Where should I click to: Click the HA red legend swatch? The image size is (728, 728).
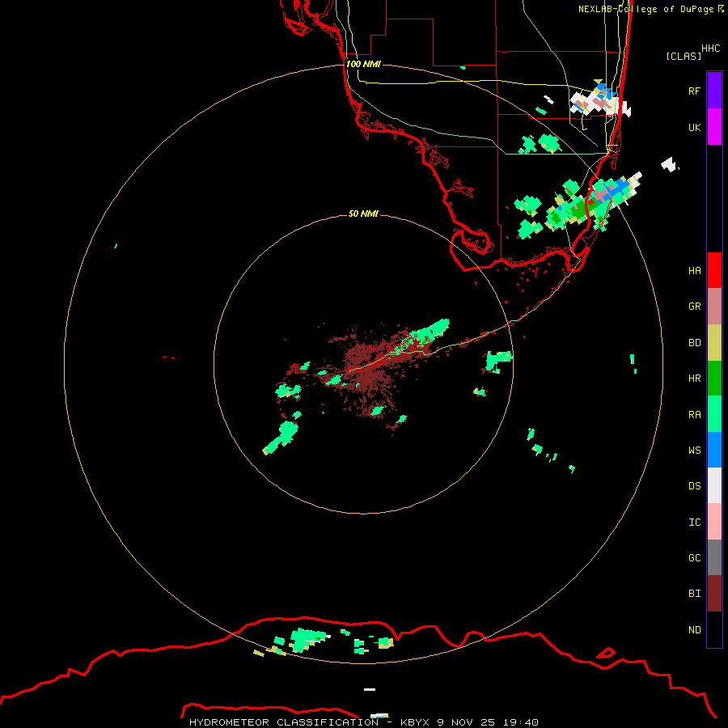point(714,270)
